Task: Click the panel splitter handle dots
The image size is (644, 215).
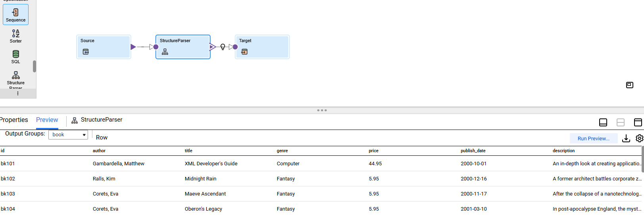Action: point(322,110)
